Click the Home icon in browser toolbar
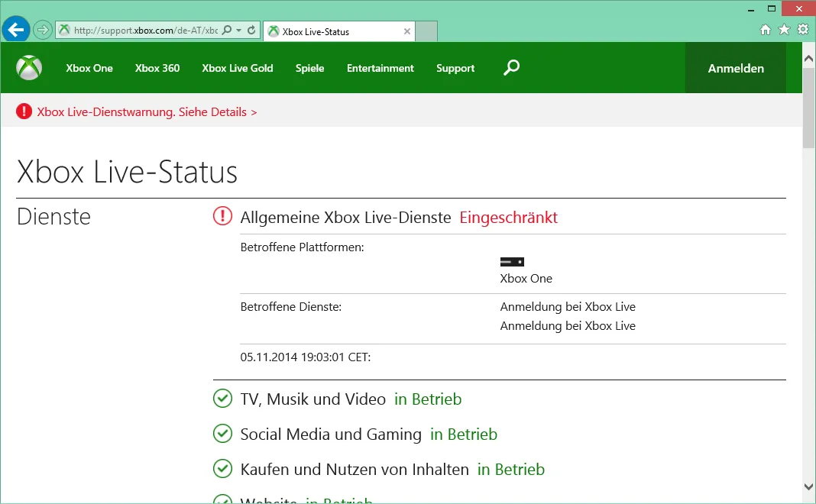This screenshot has height=504, width=816. pos(765,30)
